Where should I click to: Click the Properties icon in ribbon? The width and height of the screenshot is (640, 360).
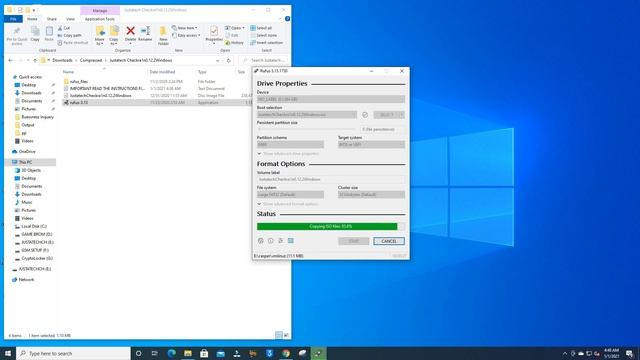(214, 31)
